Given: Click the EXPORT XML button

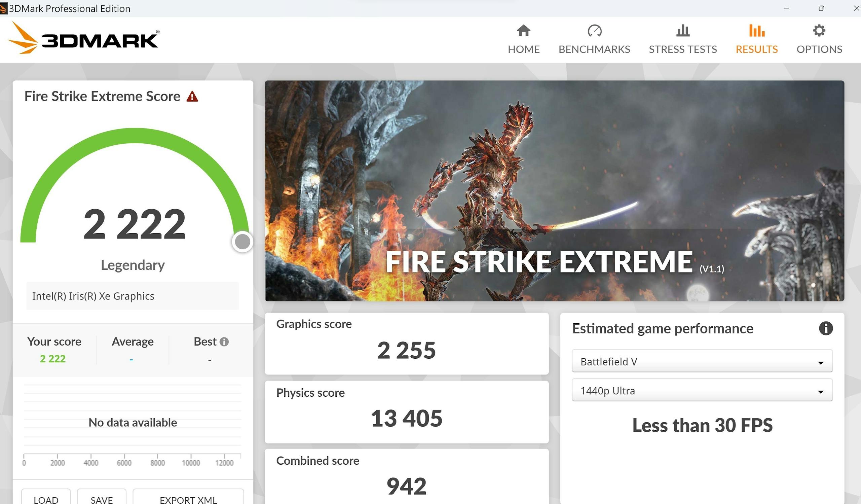Looking at the screenshot, I should coord(188,499).
